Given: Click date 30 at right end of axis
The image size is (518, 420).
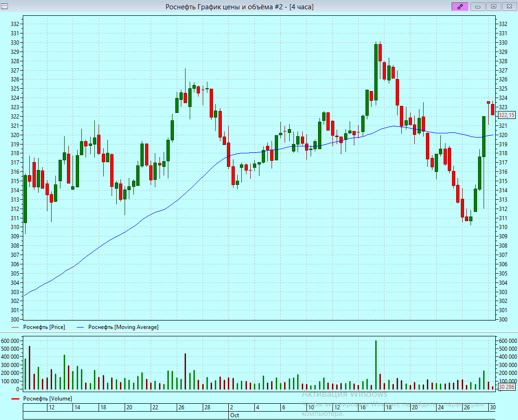Looking at the screenshot, I should click(x=492, y=407).
